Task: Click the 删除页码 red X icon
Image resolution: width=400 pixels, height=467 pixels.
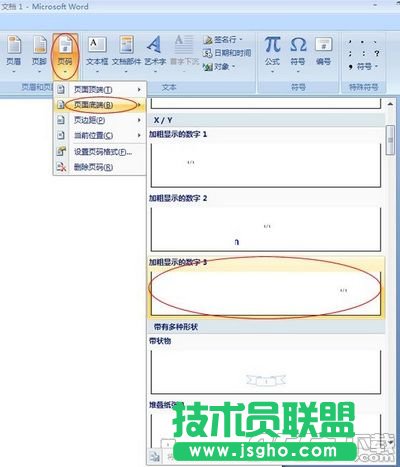Action: tap(61, 167)
